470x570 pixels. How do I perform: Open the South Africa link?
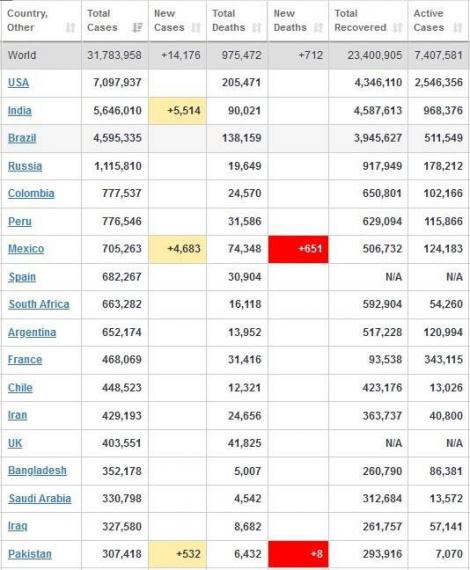pos(39,304)
